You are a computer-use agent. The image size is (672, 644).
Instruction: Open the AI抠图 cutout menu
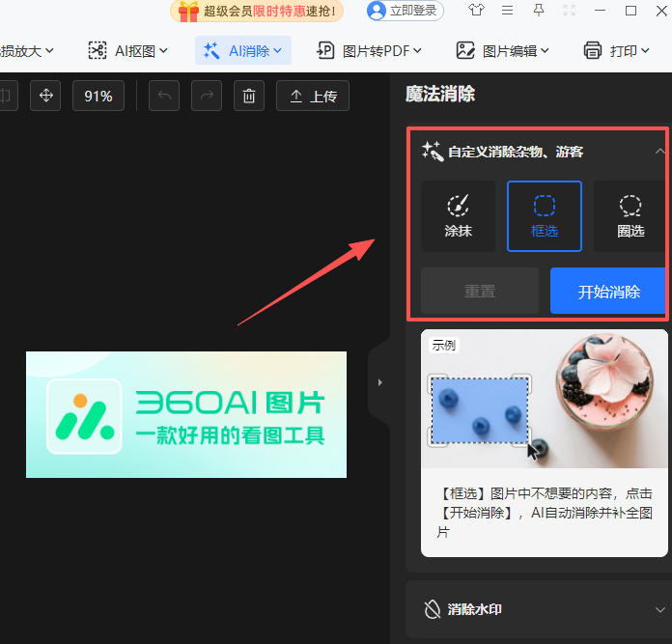(x=127, y=50)
